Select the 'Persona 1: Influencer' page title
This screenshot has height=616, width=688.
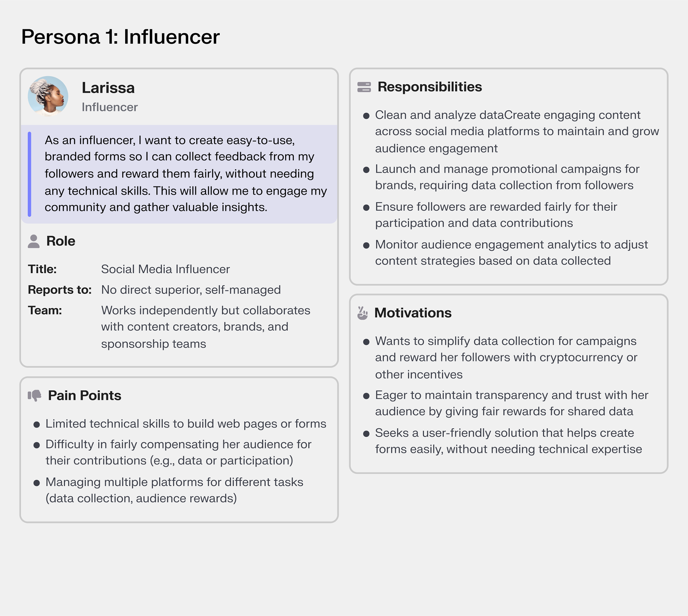click(120, 37)
